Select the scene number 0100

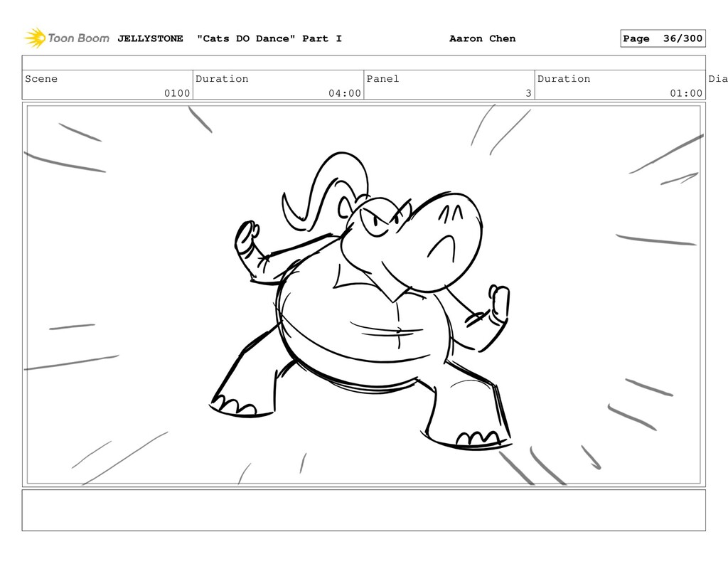(x=177, y=93)
